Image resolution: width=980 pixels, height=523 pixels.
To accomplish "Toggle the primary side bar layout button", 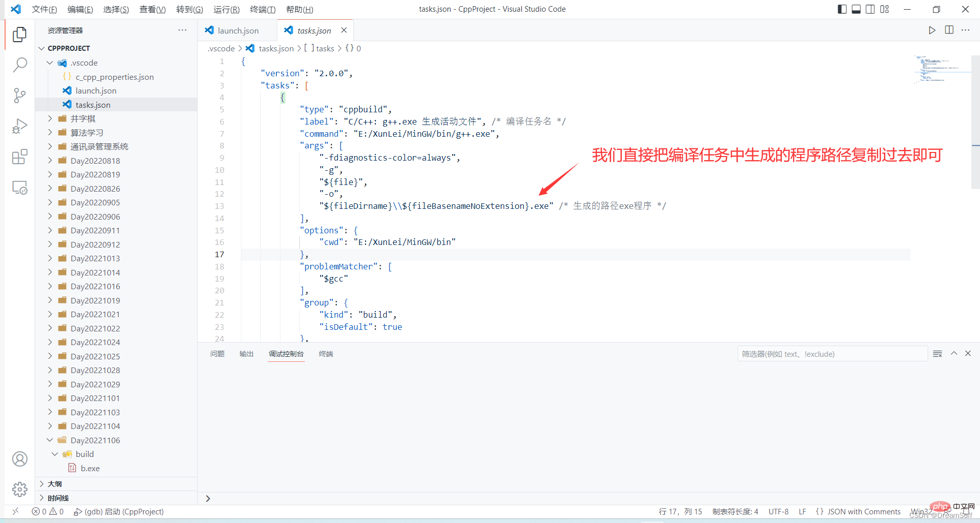I will (x=842, y=9).
